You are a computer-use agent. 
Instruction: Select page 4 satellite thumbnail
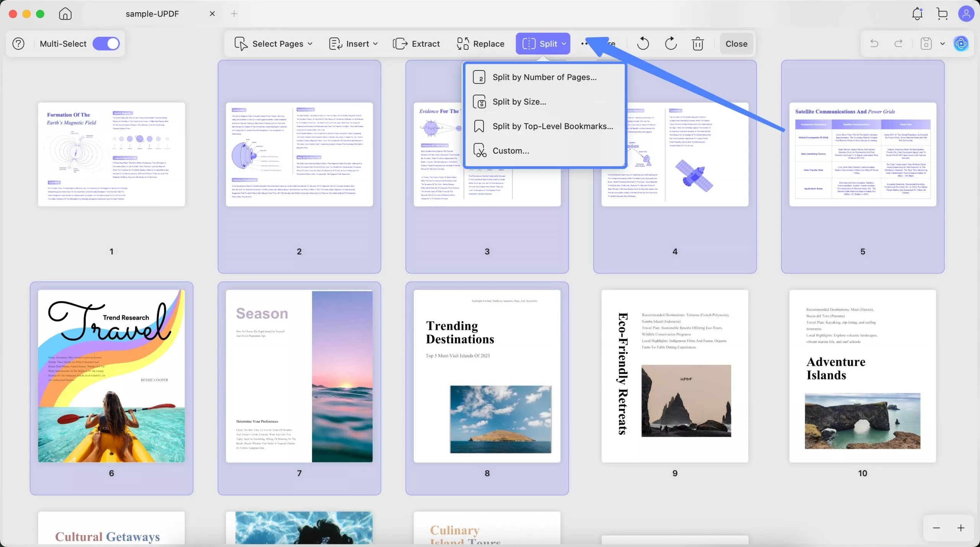pyautogui.click(x=675, y=154)
